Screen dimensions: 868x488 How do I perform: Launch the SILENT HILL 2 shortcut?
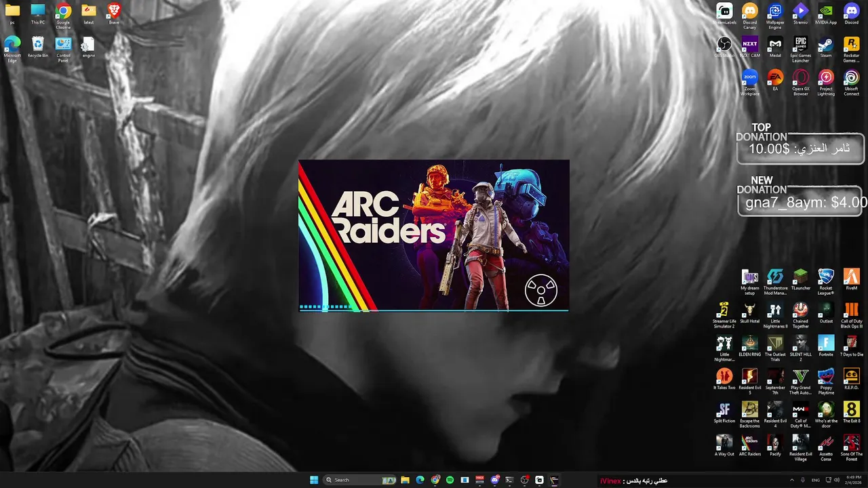[x=800, y=348]
